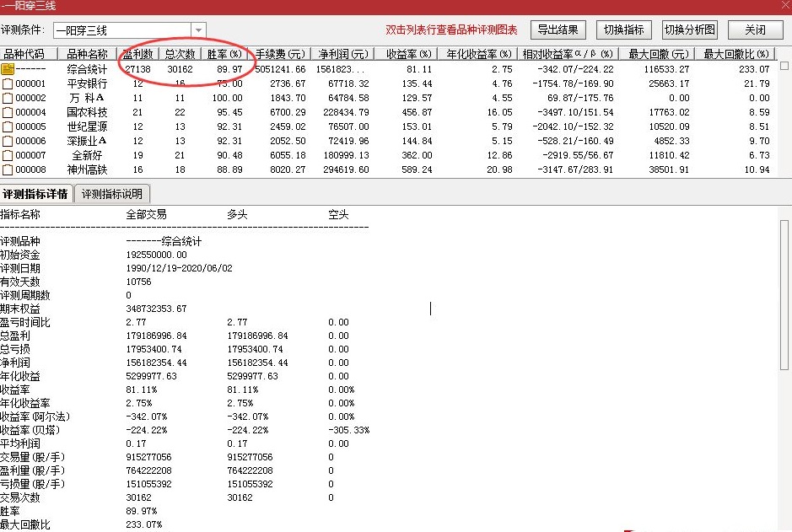Screen dimensions: 792x532
Task: Click the -305.33% beta value
Action: [349, 430]
